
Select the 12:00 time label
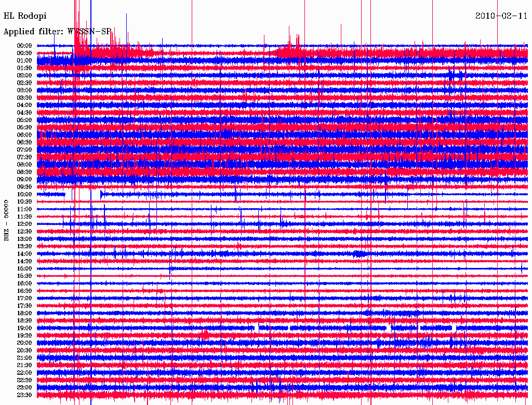(24, 224)
